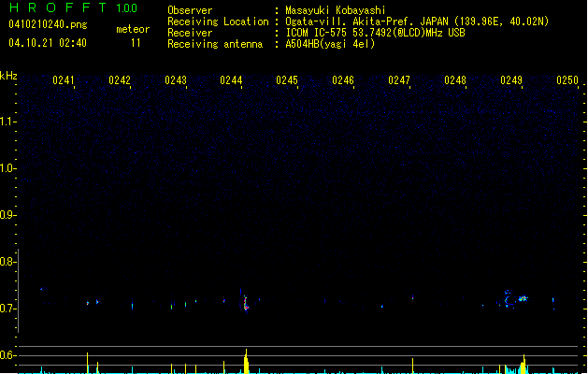Click the 0.6 kHz axis label
Screen dimensions: 588x374
(7, 355)
